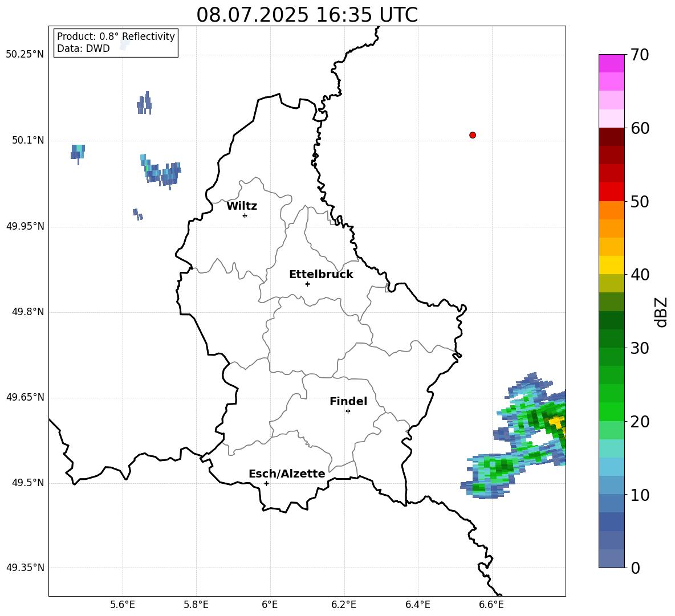Click the 50 tick label on colorbar

click(640, 201)
